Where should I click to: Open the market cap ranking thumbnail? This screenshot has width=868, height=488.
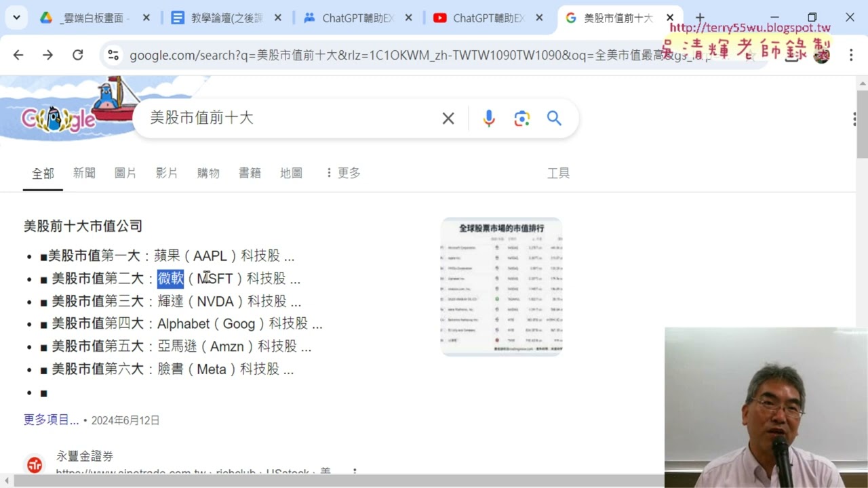501,287
